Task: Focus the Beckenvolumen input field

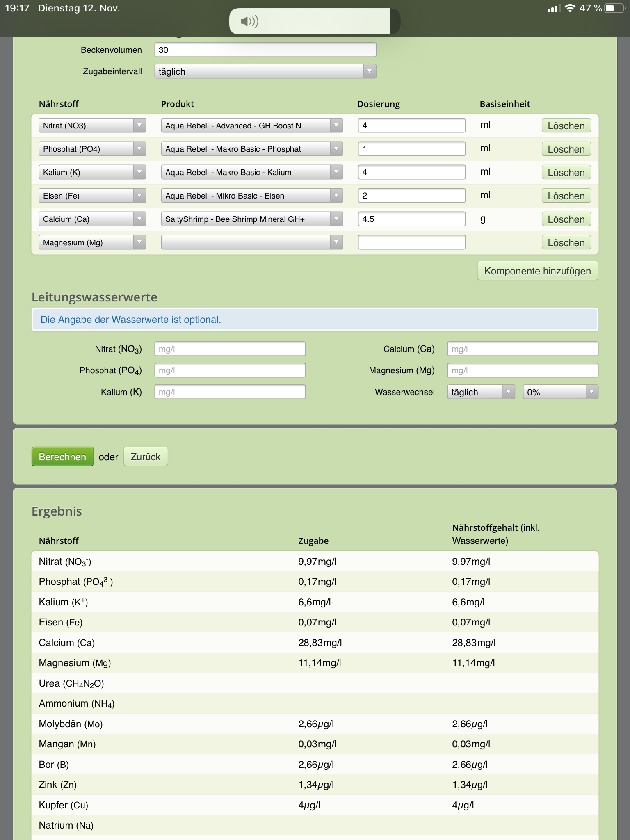Action: tap(265, 50)
